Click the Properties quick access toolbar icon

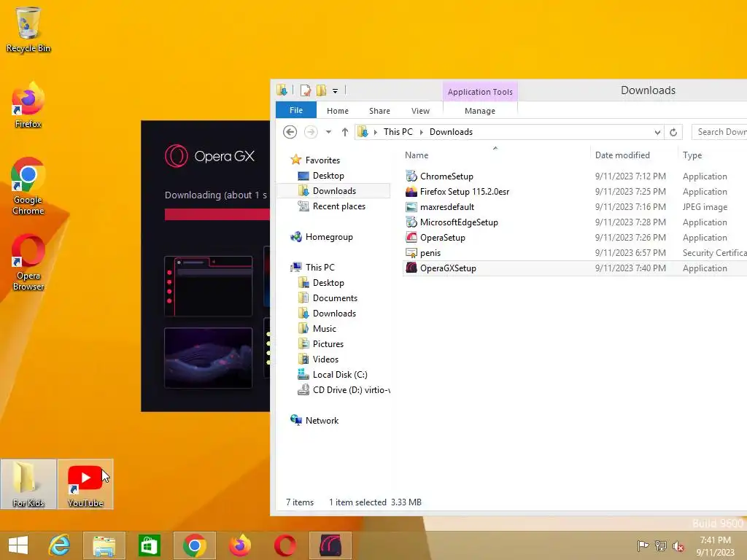pyautogui.click(x=306, y=90)
